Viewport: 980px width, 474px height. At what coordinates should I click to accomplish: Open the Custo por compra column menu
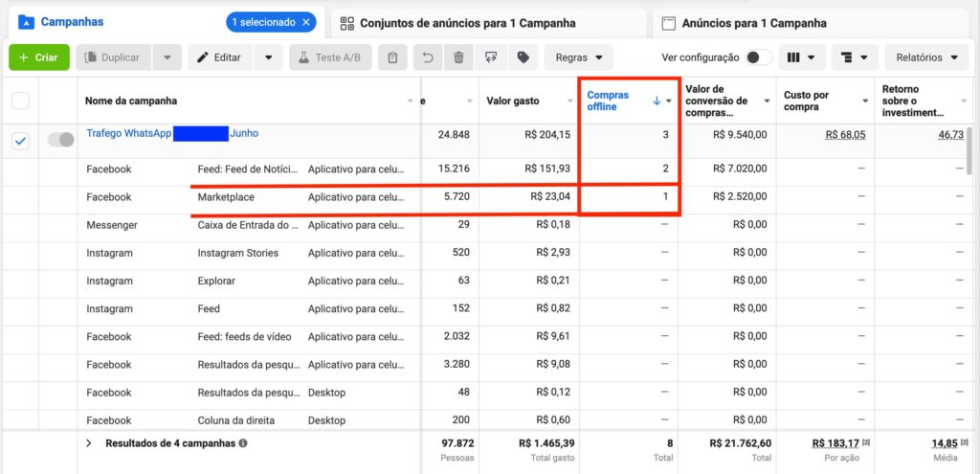pyautogui.click(x=865, y=102)
